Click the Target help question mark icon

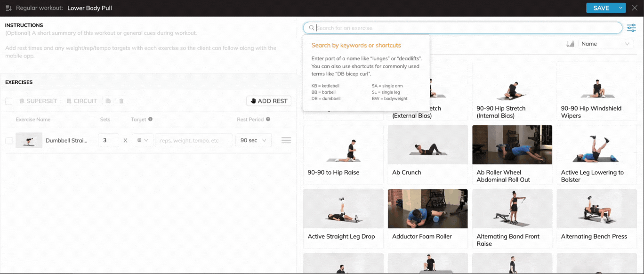click(151, 120)
